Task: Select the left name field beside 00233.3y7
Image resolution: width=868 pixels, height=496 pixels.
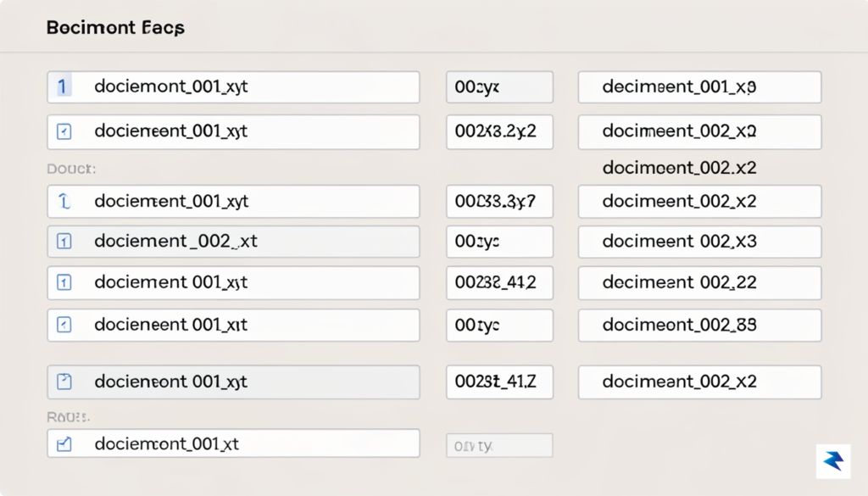Action: click(233, 202)
